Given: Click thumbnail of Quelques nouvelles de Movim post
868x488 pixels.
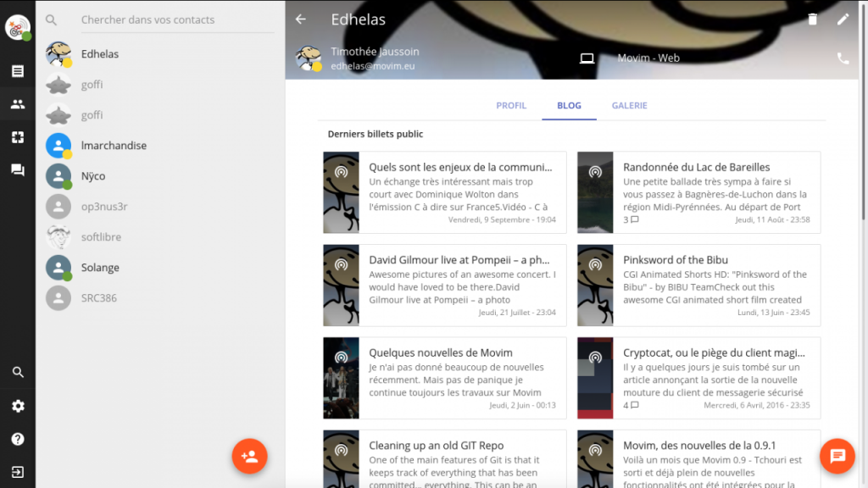Looking at the screenshot, I should (x=341, y=379).
